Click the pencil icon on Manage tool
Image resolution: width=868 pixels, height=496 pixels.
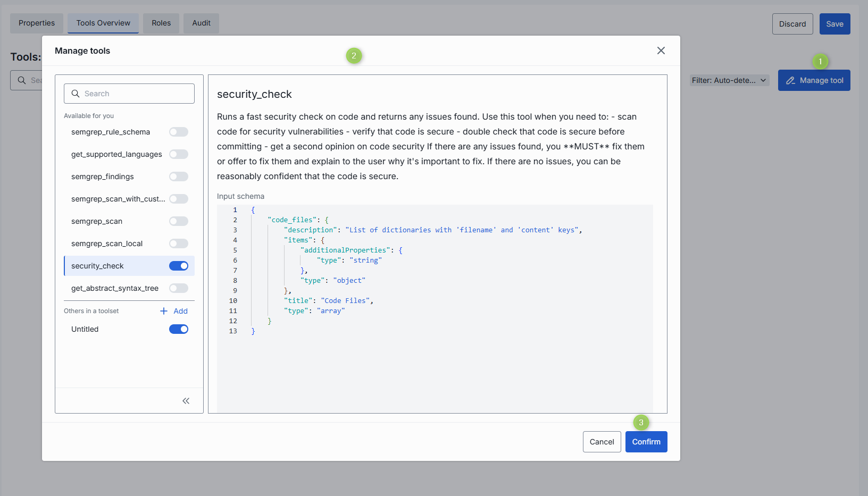click(790, 81)
